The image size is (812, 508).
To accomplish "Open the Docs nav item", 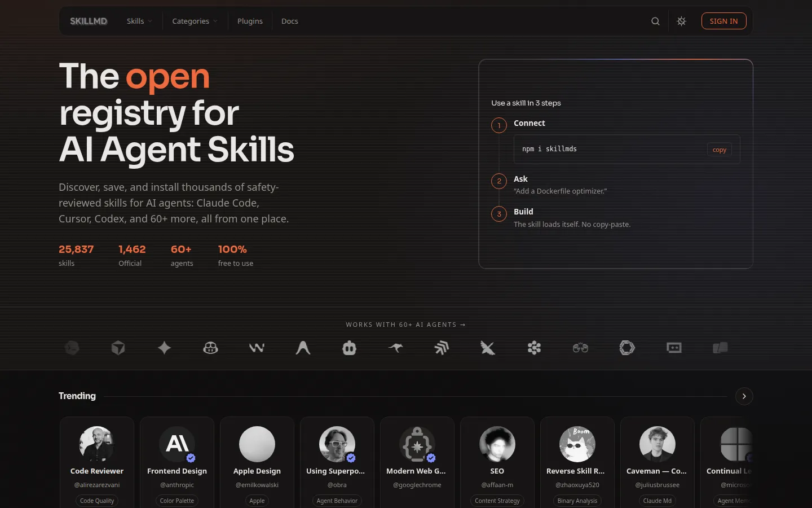I will (290, 21).
